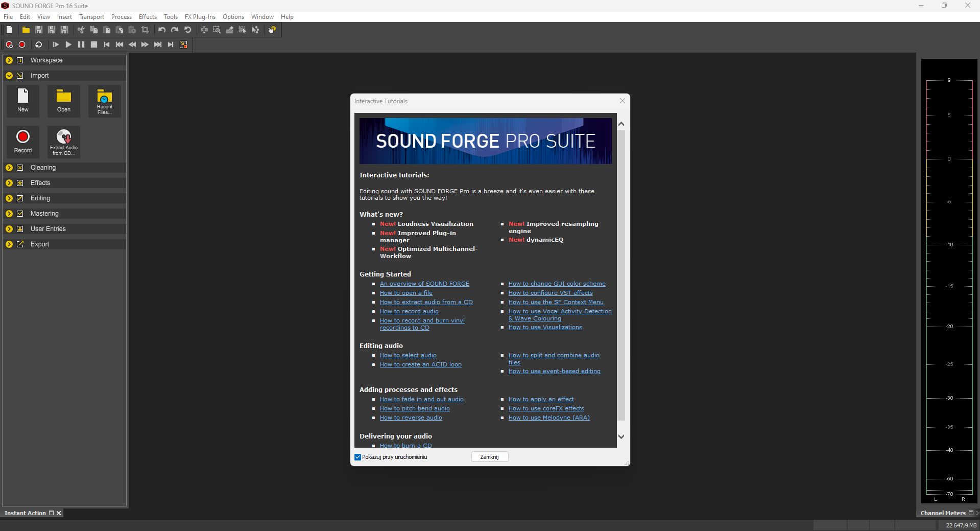980x531 pixels.
Task: Click the Arm record icon in transport bar
Action: point(9,44)
